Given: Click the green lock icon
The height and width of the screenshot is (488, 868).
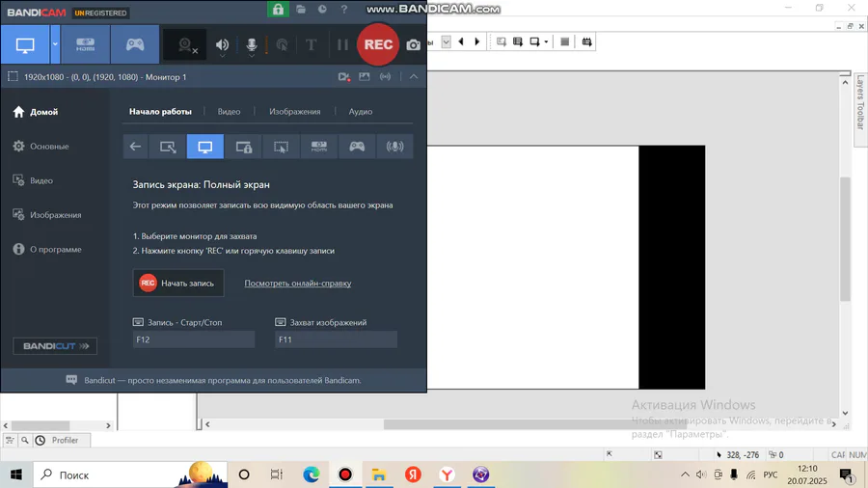Looking at the screenshot, I should 278,9.
